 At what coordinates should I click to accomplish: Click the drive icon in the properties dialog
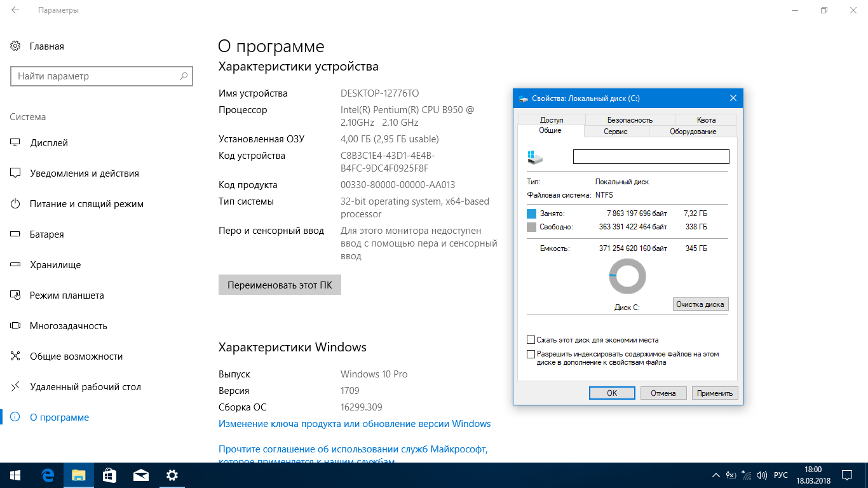click(535, 157)
